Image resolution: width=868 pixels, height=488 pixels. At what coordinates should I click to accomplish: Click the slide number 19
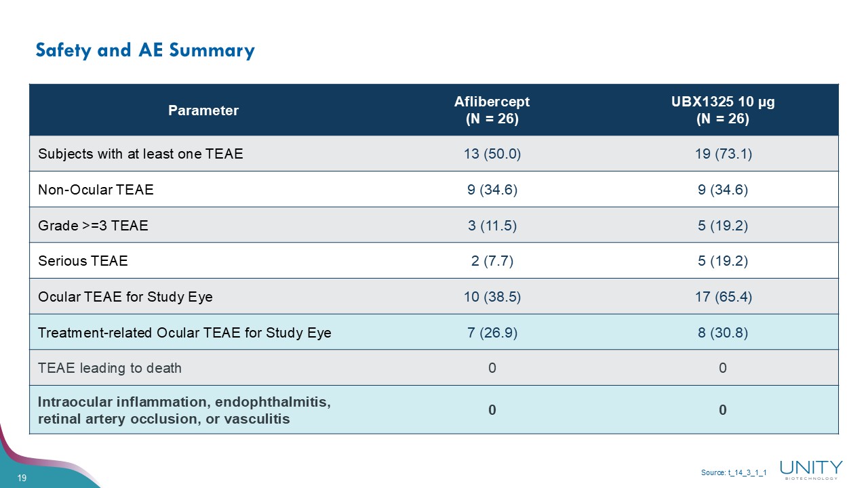click(x=22, y=479)
